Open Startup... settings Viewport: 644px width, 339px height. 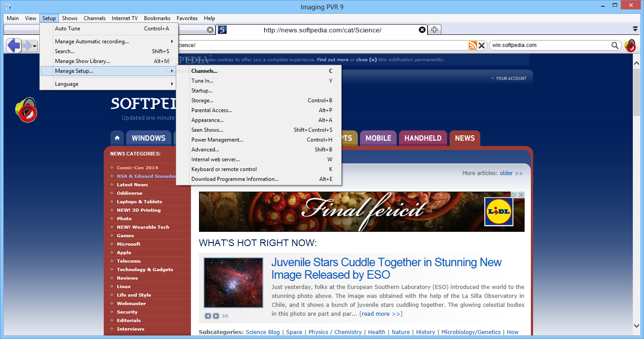click(x=259, y=91)
